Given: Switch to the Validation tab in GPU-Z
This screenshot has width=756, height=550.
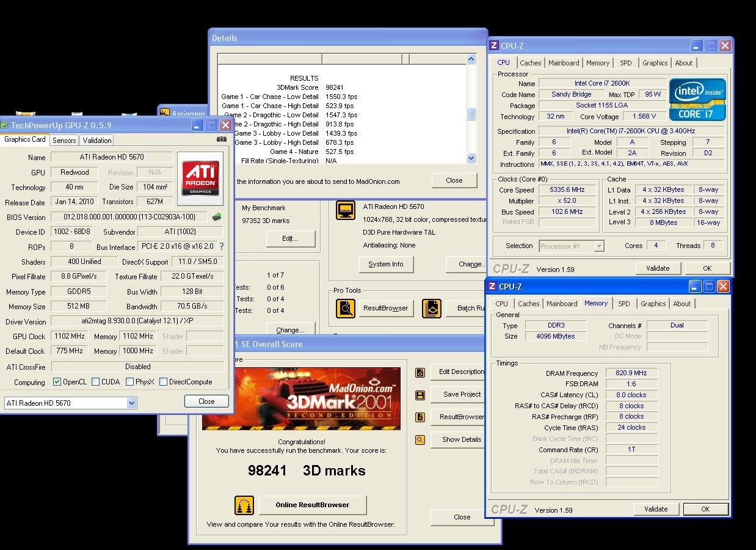Looking at the screenshot, I should tap(97, 140).
